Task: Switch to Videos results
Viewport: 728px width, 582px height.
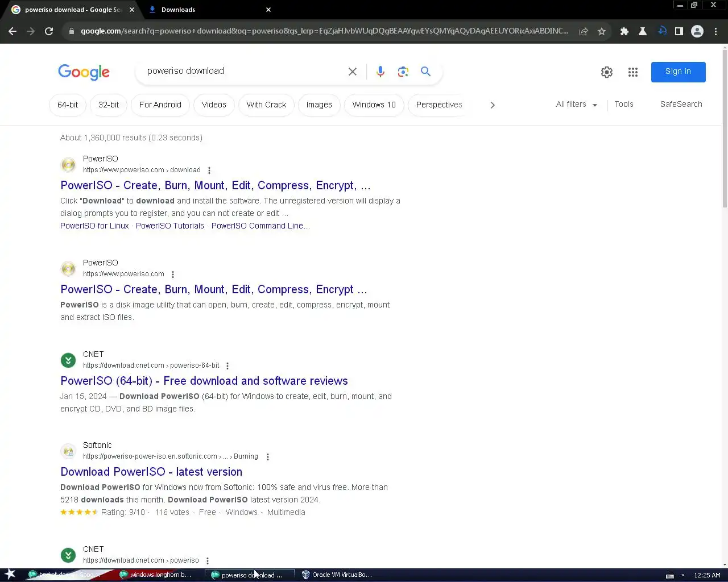Action: 214,105
